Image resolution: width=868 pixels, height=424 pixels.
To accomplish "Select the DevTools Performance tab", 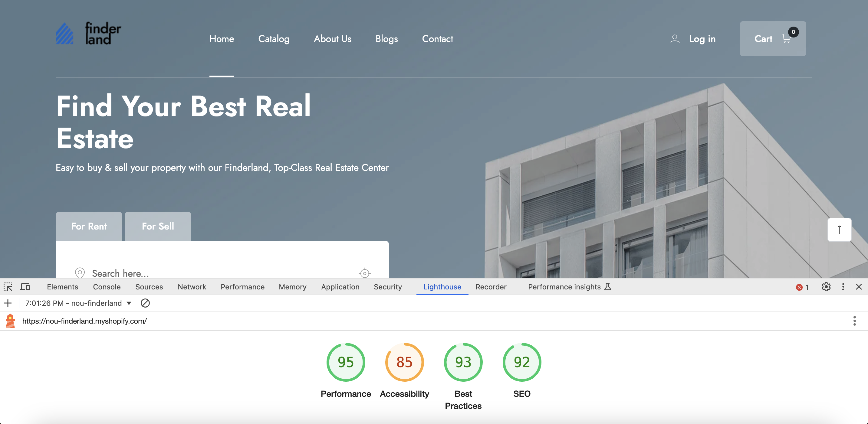I will 243,287.
